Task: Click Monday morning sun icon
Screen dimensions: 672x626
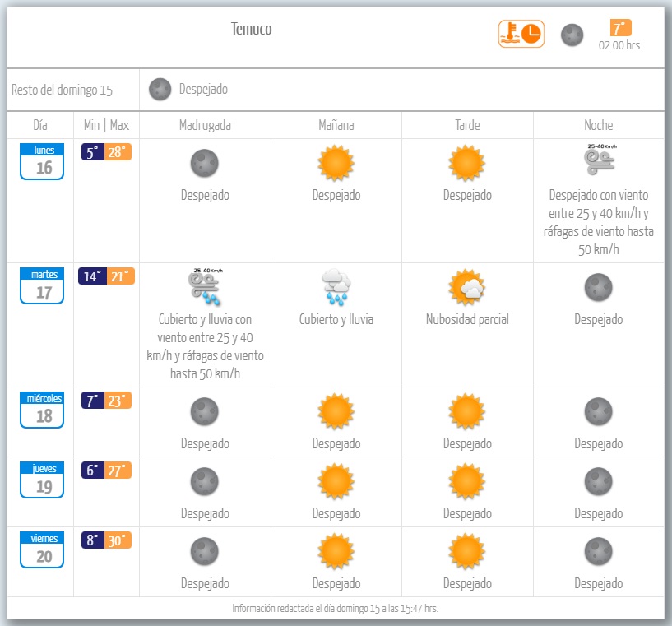Action: point(336,163)
